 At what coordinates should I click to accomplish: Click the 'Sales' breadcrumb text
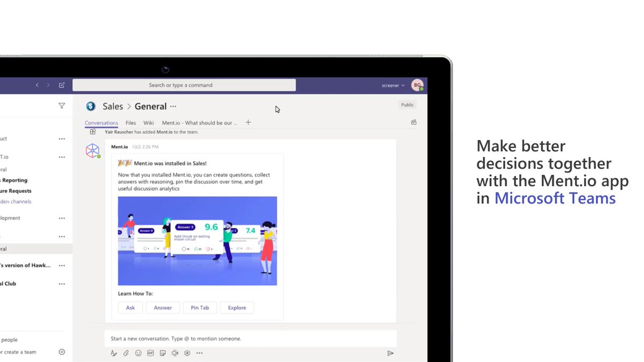(x=113, y=106)
